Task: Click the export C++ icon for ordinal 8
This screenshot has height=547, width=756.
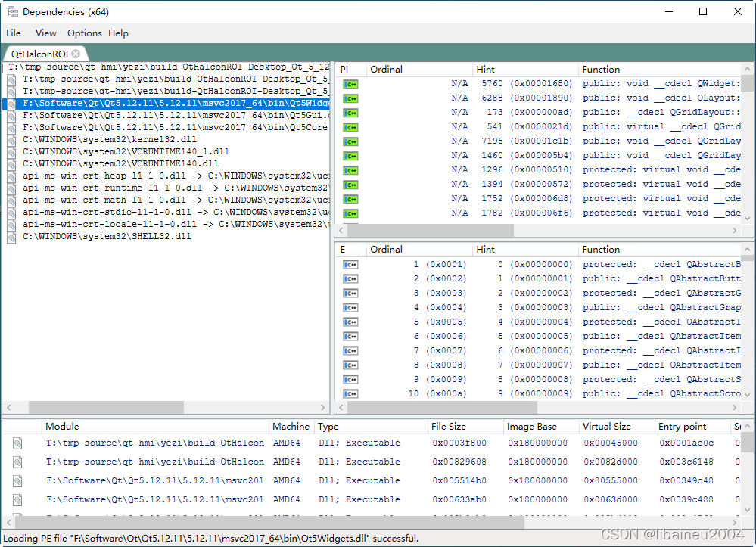Action: click(350, 365)
